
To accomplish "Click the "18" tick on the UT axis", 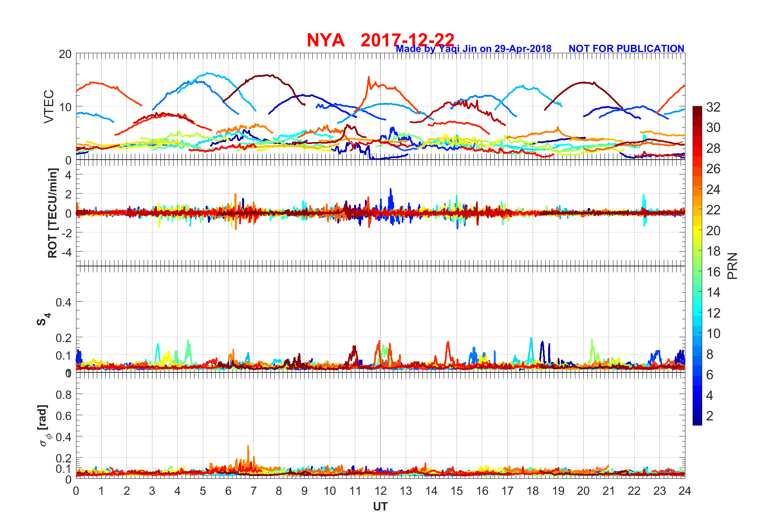I will (533, 491).
